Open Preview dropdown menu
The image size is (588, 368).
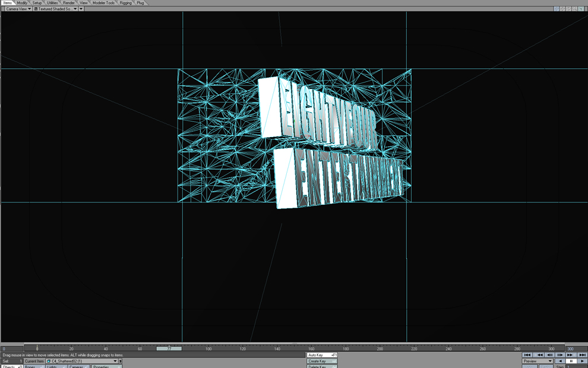click(x=538, y=361)
